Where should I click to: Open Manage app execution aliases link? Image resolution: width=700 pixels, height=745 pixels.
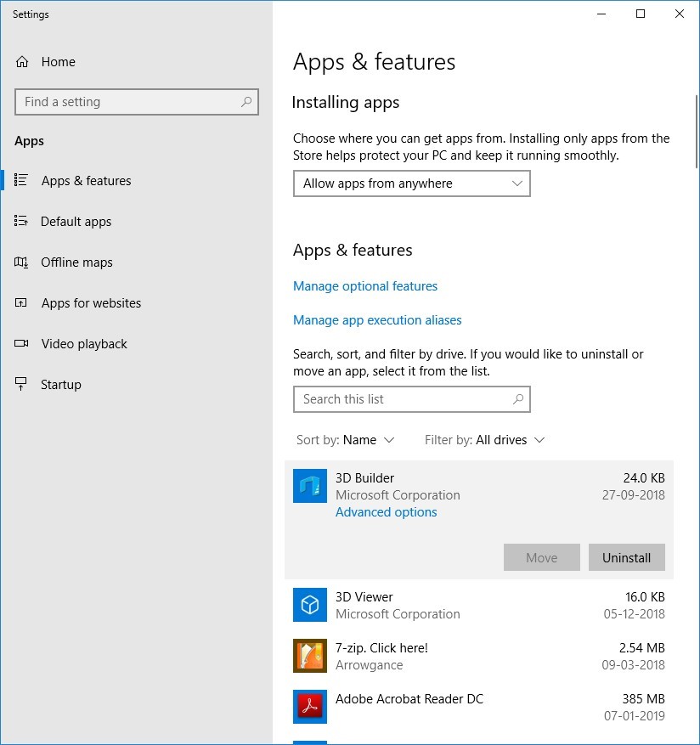[x=377, y=320]
